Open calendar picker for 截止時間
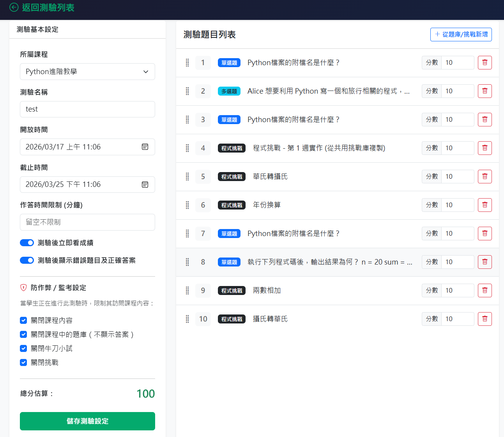Image resolution: width=504 pixels, height=437 pixels. click(145, 185)
